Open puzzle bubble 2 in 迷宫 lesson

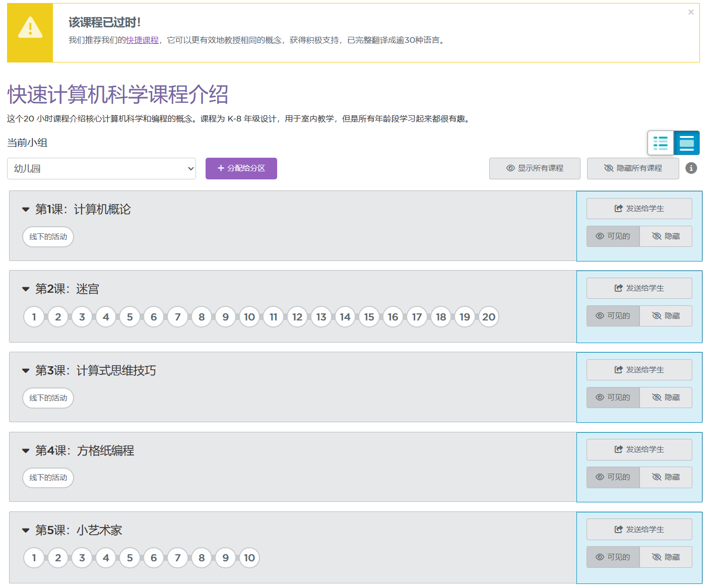[58, 317]
